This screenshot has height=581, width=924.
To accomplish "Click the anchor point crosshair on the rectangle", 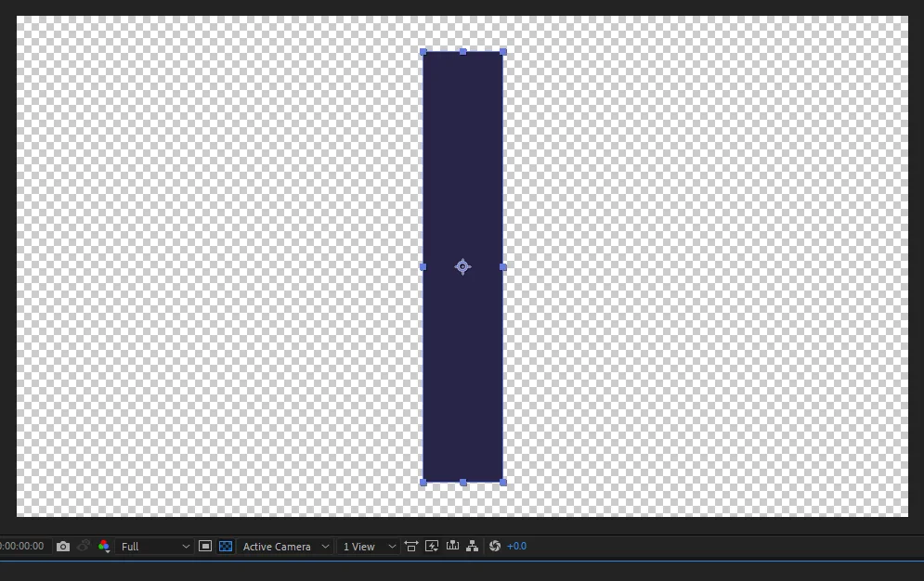I will (463, 267).
